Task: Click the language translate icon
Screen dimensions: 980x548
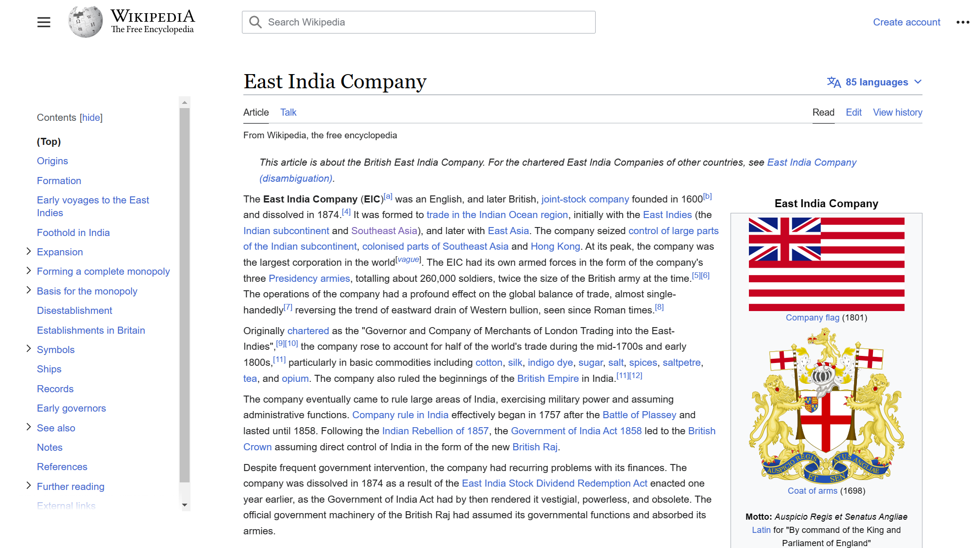Action: pos(834,82)
